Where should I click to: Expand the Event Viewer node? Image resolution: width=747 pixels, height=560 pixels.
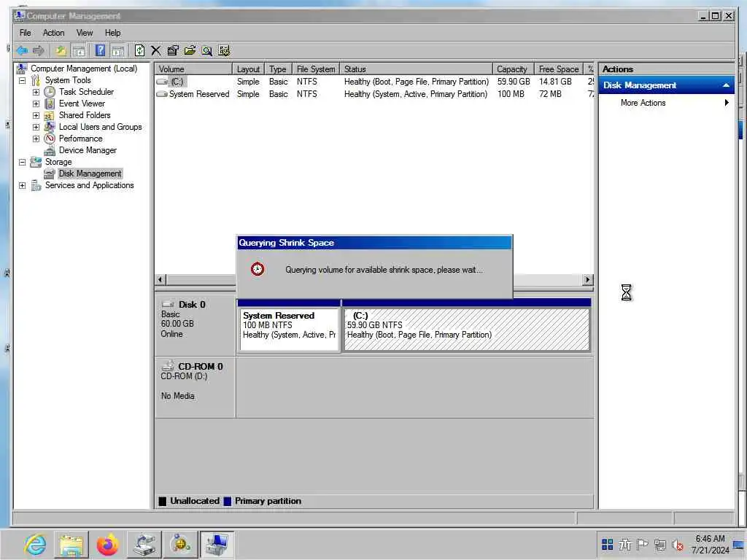point(36,104)
